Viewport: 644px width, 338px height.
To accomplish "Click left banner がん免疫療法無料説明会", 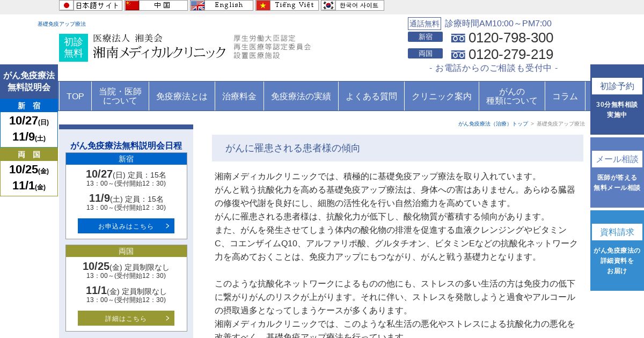I will point(29,81).
